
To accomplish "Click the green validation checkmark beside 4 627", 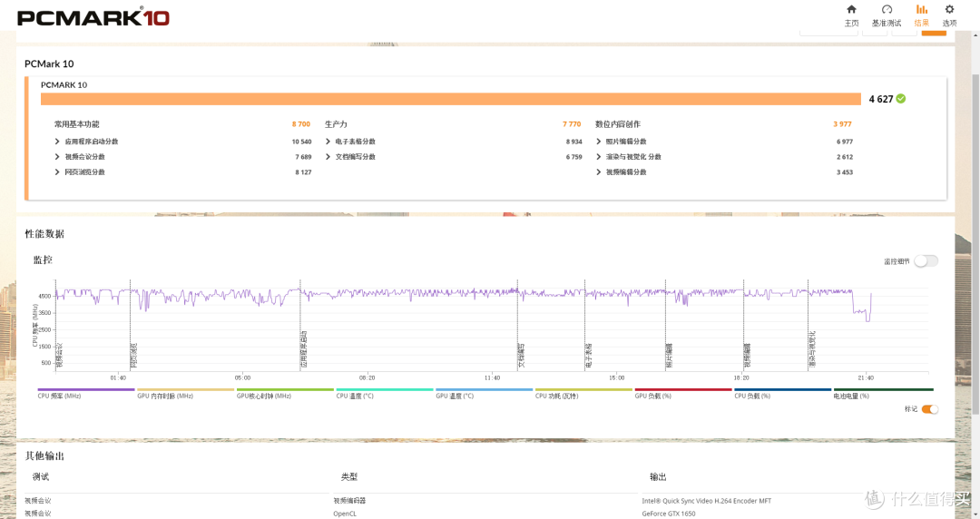I will point(901,99).
